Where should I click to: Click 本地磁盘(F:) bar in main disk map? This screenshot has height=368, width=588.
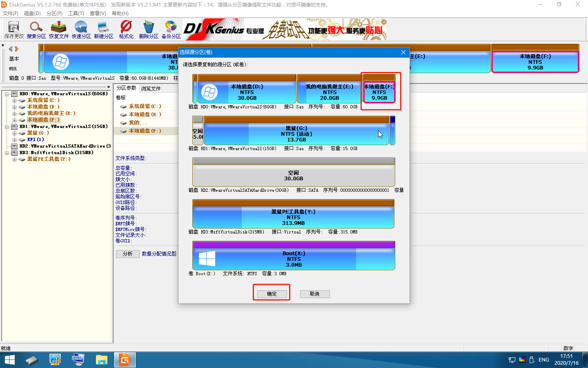point(535,58)
